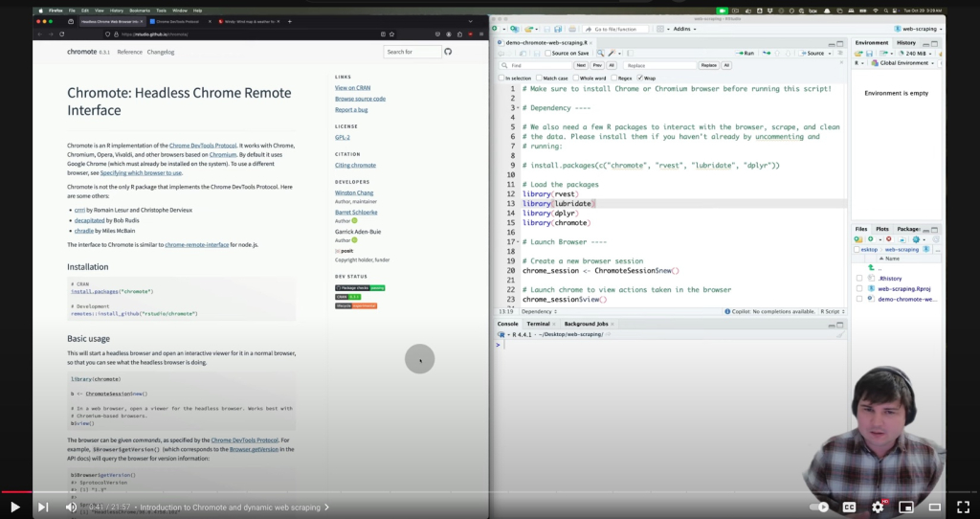Uncheck the 'Wrap' checkbox
The image size is (980, 519).
[x=640, y=79]
